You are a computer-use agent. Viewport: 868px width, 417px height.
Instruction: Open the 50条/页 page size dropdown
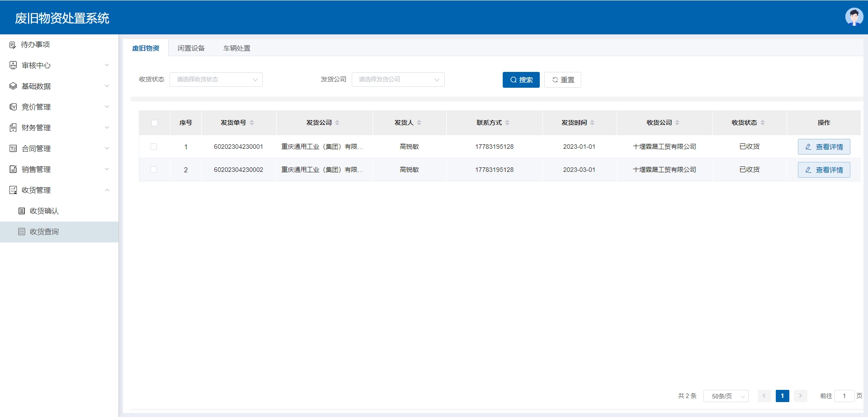(726, 396)
